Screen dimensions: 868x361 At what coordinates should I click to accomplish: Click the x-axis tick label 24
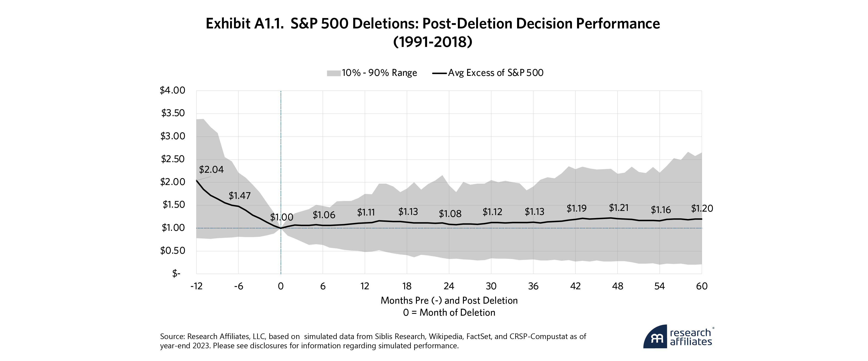[x=449, y=286]
